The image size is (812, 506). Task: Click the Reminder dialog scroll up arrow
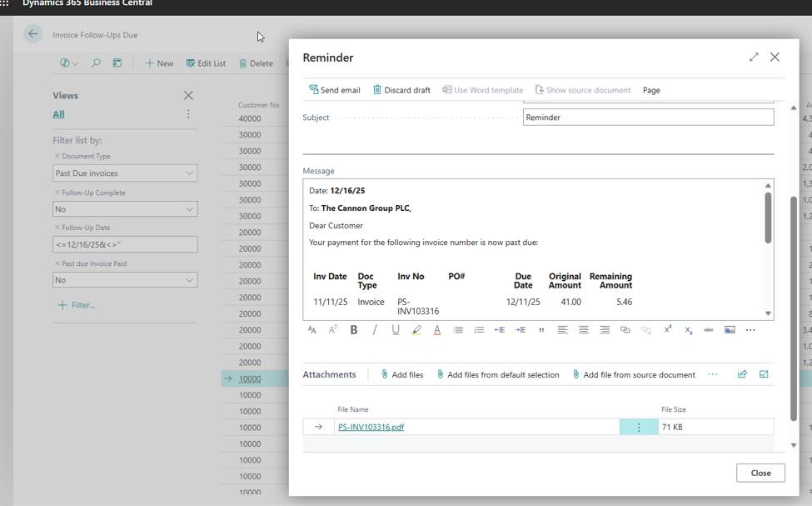[x=794, y=108]
